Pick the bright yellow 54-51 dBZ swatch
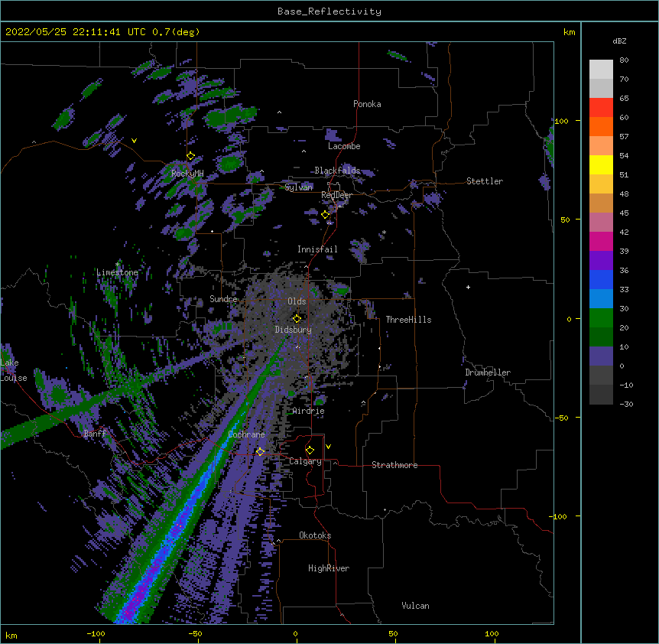The height and width of the screenshot is (644, 659). click(601, 164)
